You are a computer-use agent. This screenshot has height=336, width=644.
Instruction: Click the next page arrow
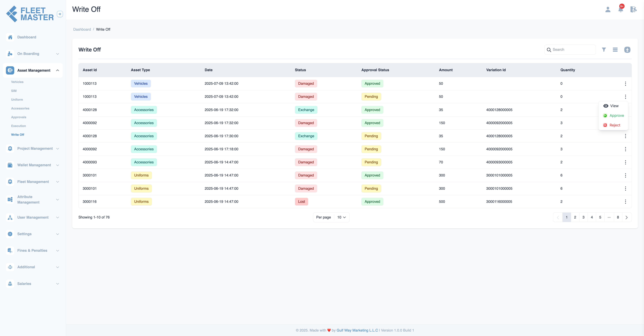[x=626, y=217]
